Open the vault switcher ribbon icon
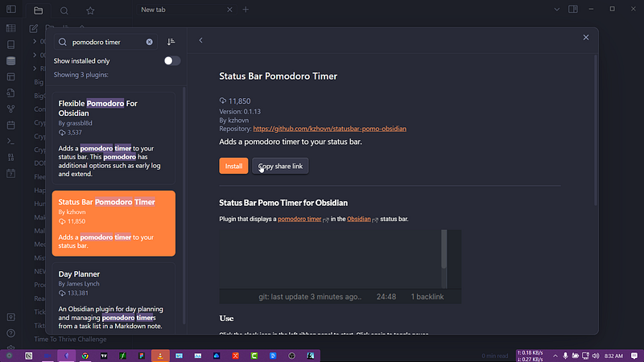The height and width of the screenshot is (362, 644). pos(11,317)
